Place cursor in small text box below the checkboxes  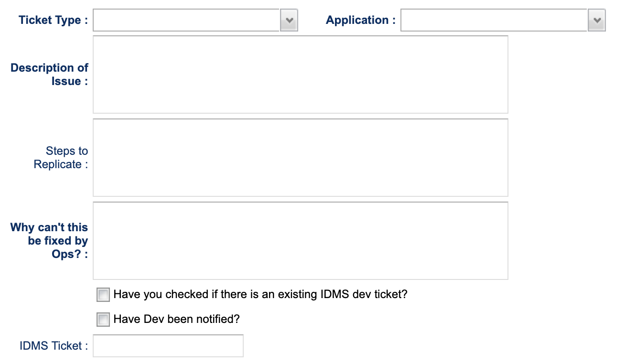click(168, 346)
